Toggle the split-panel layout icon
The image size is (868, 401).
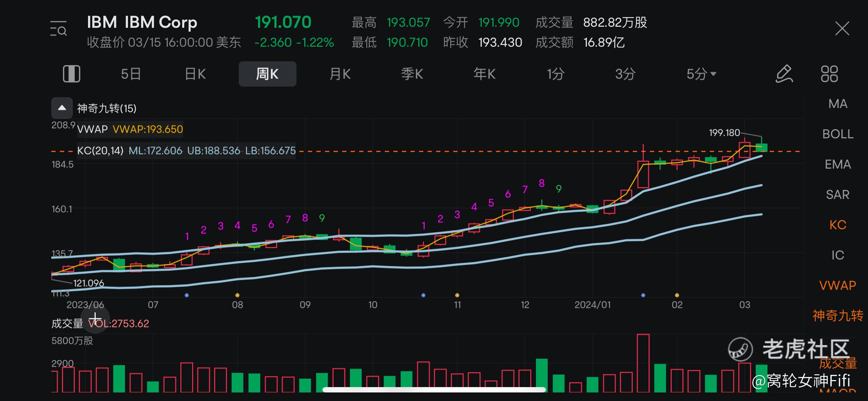72,74
